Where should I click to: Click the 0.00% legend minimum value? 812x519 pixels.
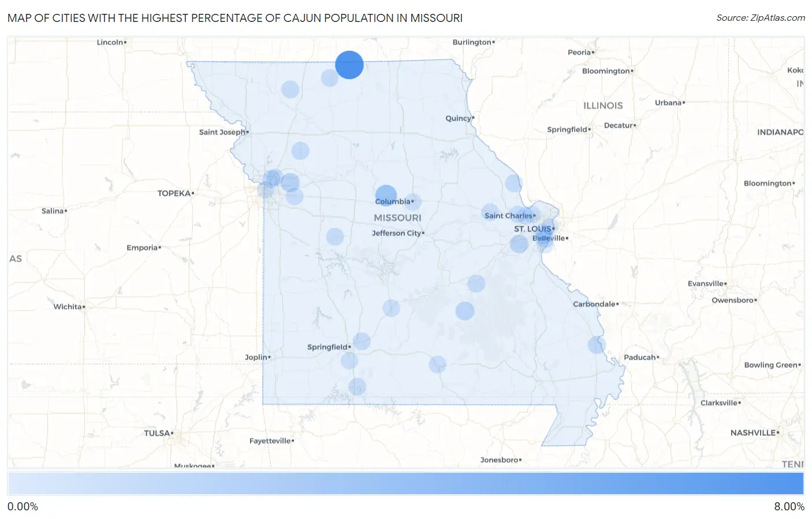click(x=23, y=507)
